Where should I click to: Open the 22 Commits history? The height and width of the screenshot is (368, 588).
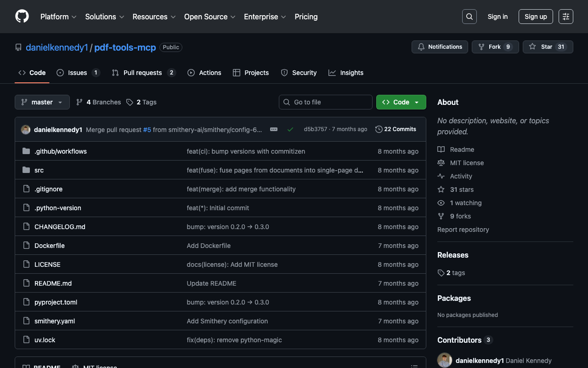tap(396, 129)
